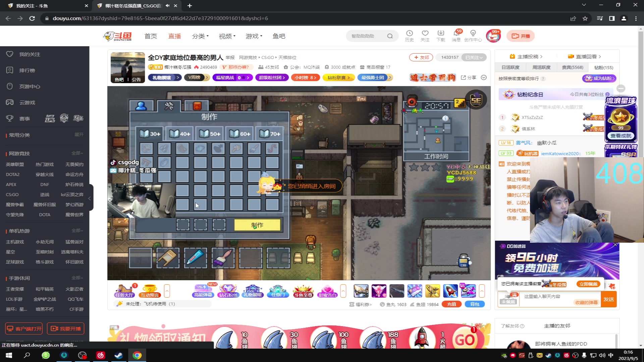Click the 成为钻粉 button
Viewport: 644px width, 362px height.
point(599,78)
